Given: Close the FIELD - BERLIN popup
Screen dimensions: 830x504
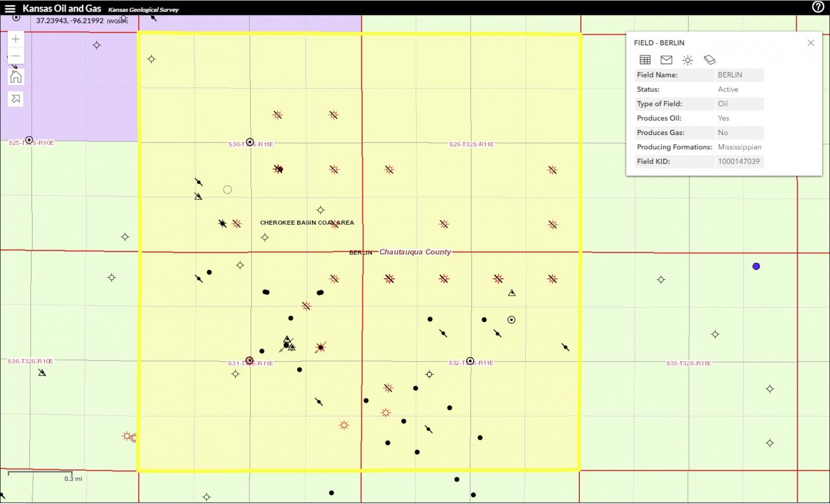Looking at the screenshot, I should (x=811, y=43).
